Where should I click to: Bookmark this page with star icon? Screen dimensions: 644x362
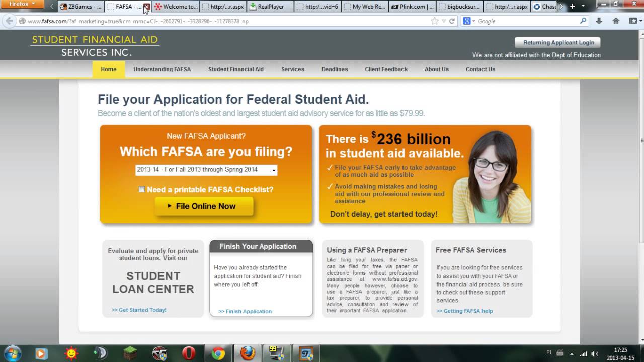[435, 21]
